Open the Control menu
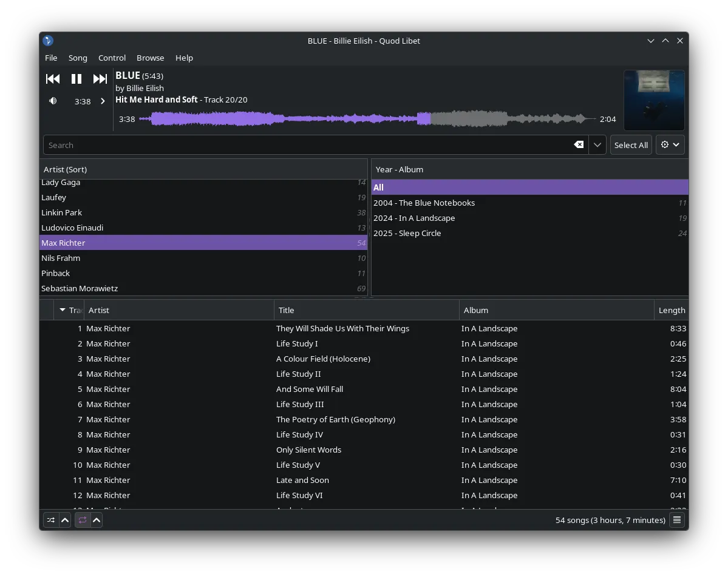The width and height of the screenshot is (728, 577). tap(112, 58)
